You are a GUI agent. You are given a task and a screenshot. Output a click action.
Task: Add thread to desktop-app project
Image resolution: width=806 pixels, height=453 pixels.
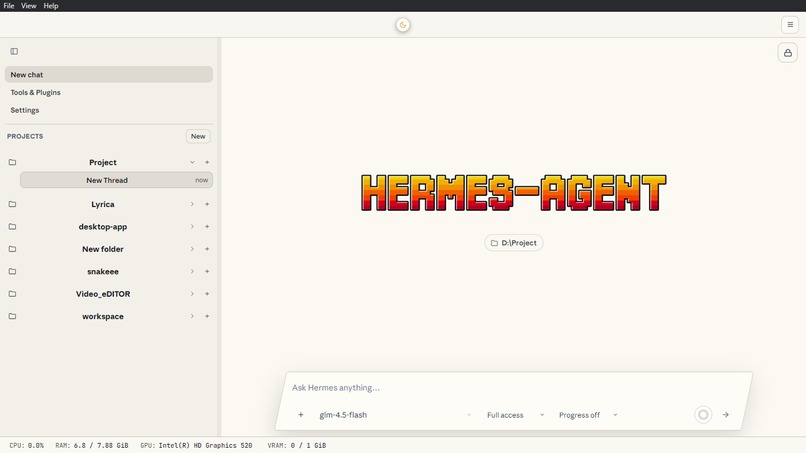pos(207,227)
